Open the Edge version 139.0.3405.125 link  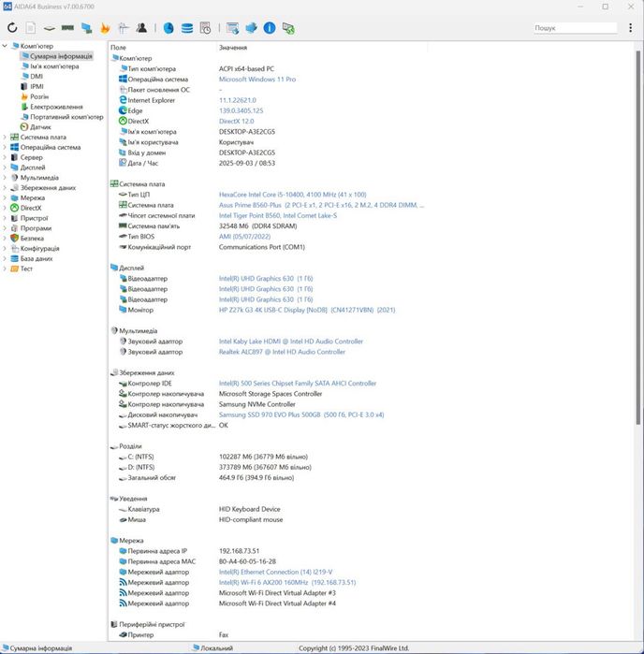point(241,110)
